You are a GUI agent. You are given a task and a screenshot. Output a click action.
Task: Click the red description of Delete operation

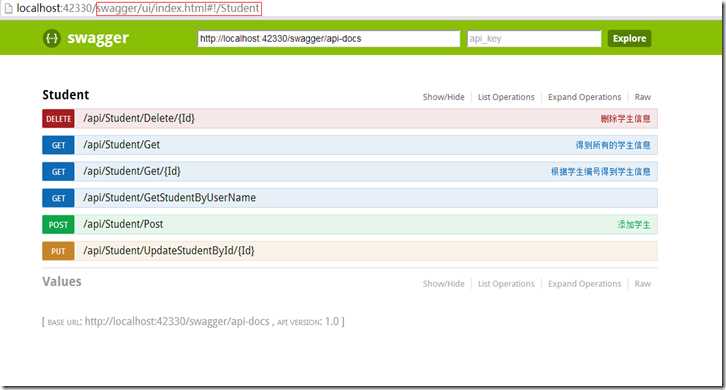point(626,119)
